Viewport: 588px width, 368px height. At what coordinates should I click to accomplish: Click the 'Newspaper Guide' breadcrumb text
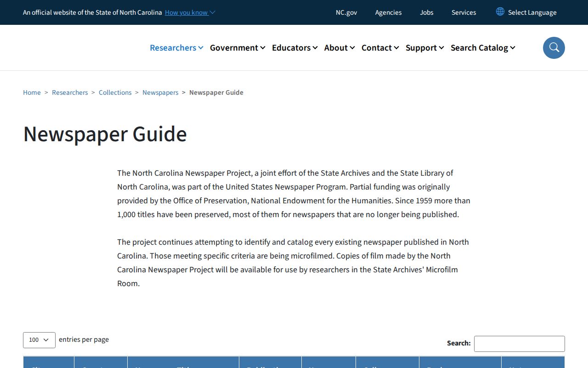pos(216,92)
